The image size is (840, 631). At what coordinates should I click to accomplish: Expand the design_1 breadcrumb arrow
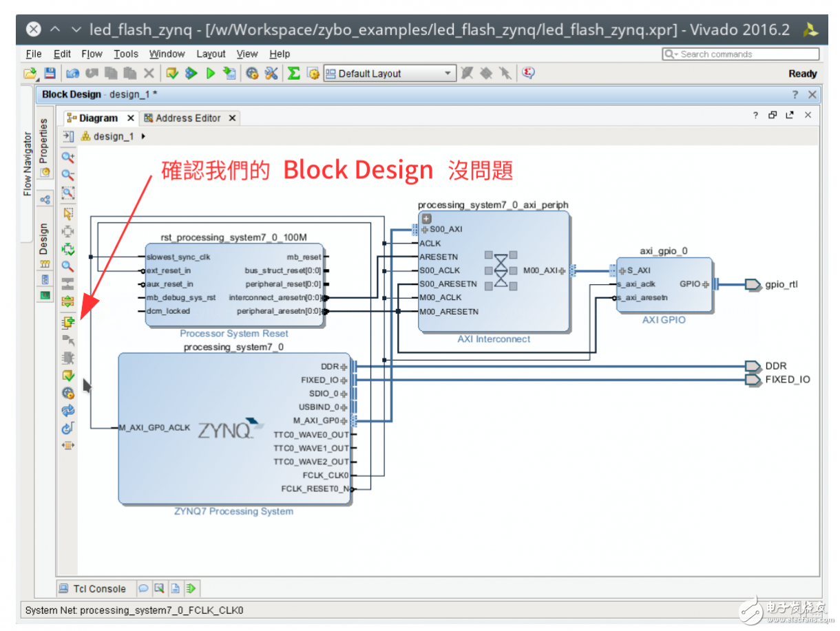coord(141,136)
